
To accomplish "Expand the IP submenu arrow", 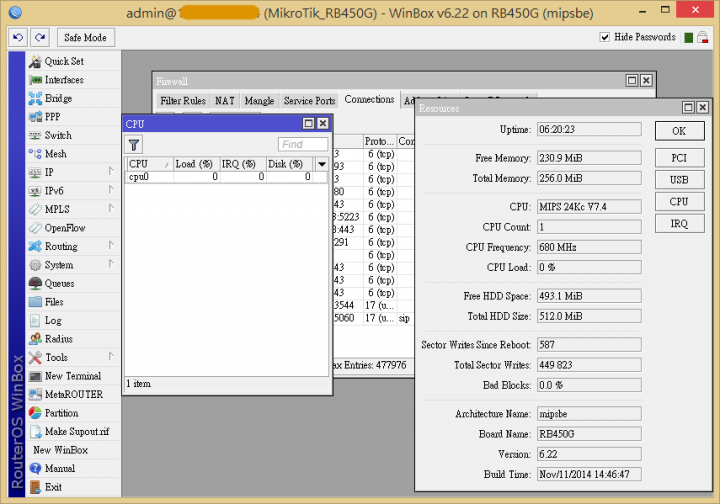I will (x=111, y=171).
